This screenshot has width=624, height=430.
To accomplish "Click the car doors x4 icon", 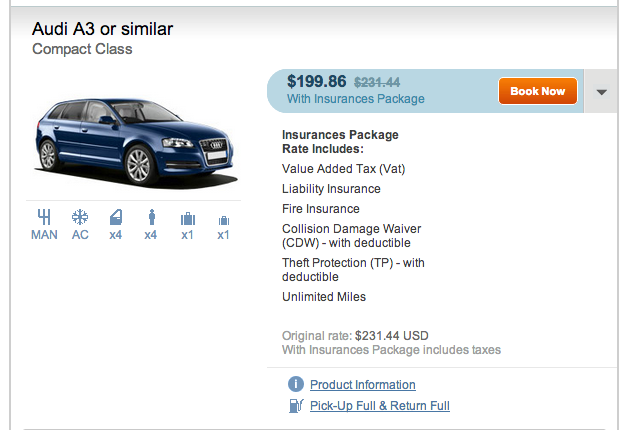I will (116, 218).
